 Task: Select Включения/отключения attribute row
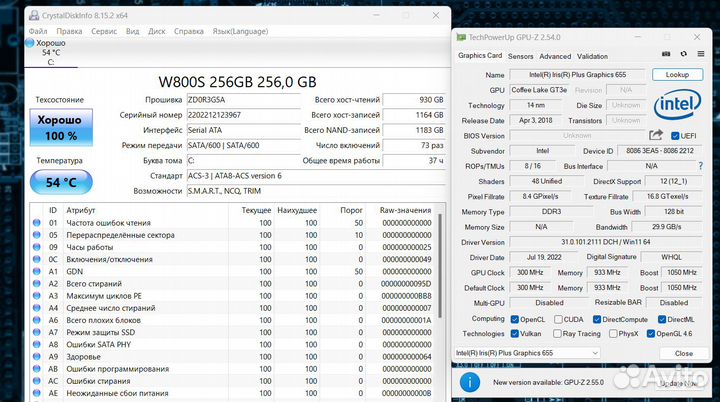point(232,259)
